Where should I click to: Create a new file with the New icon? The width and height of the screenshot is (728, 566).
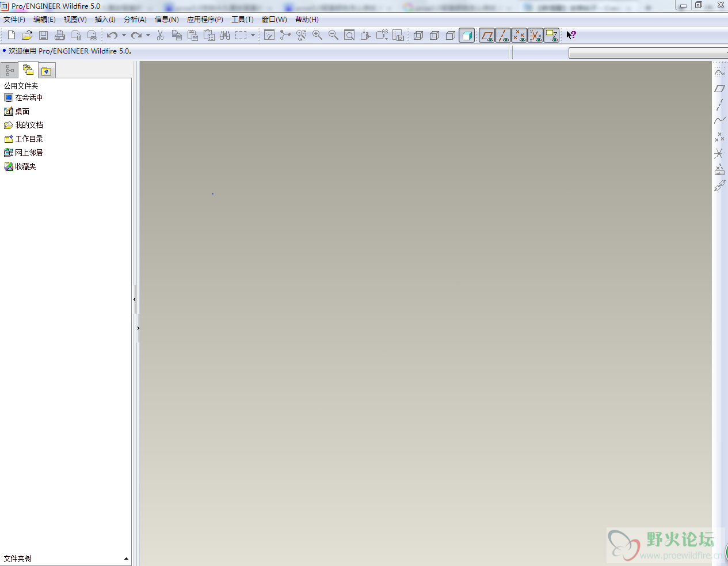[x=11, y=35]
